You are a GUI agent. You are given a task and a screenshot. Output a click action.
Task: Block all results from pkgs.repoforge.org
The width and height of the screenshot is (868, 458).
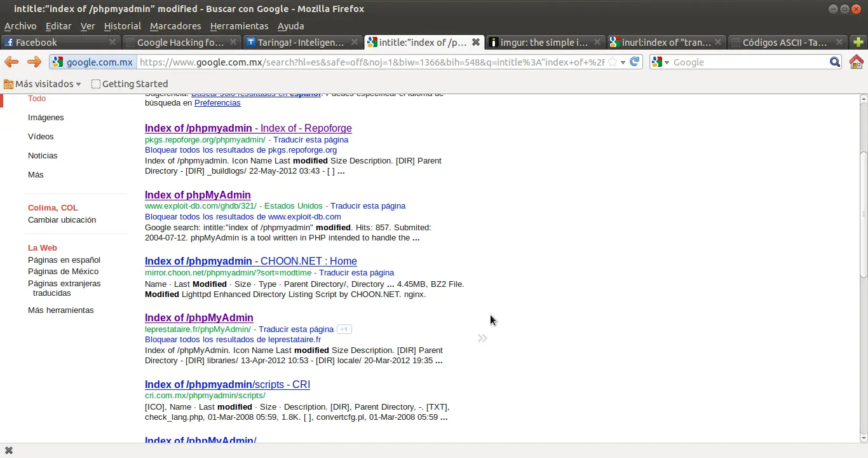241,150
